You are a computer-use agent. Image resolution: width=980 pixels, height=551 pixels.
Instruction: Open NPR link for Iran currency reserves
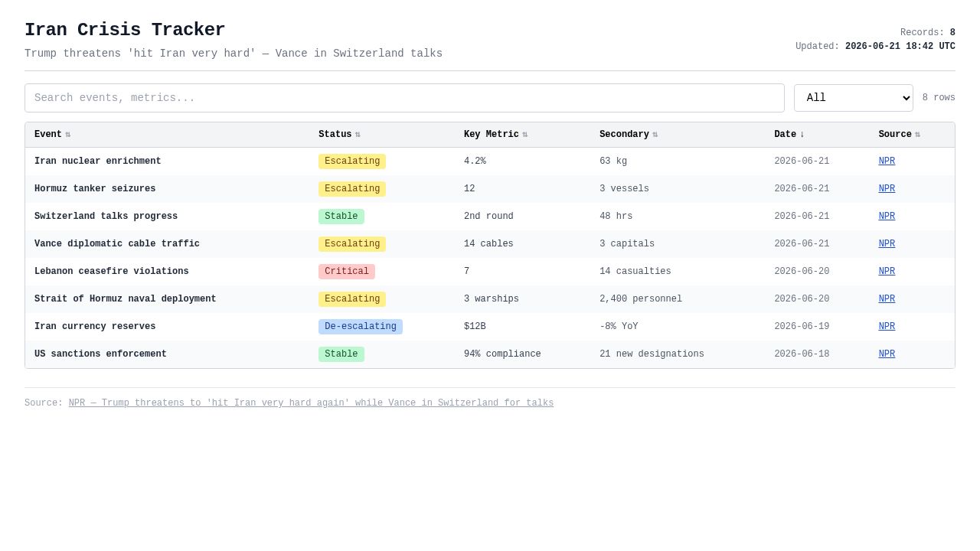tap(887, 327)
